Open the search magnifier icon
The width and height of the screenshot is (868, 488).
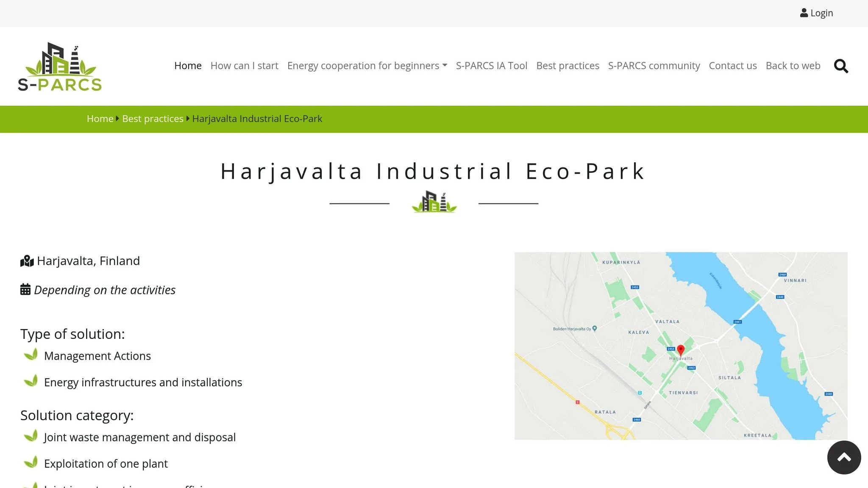click(x=841, y=66)
